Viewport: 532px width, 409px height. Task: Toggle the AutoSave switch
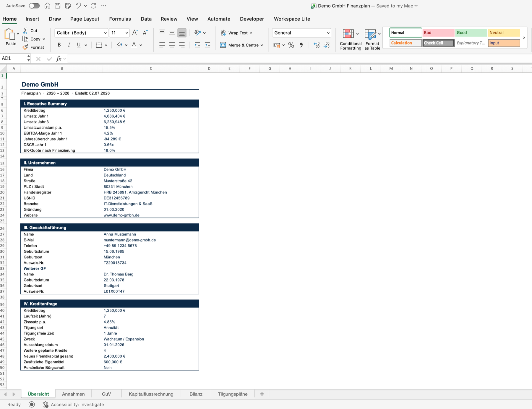[34, 6]
